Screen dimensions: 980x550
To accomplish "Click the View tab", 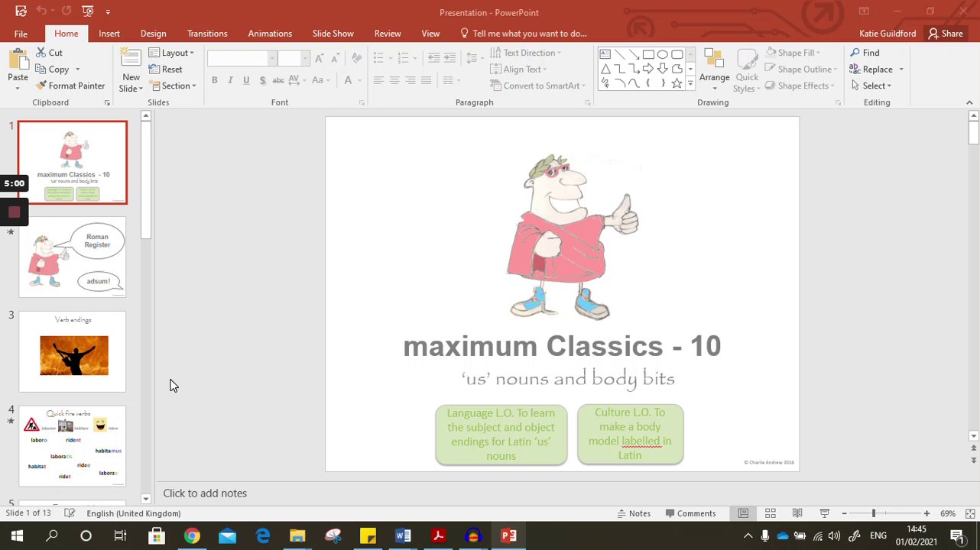I will (x=430, y=34).
